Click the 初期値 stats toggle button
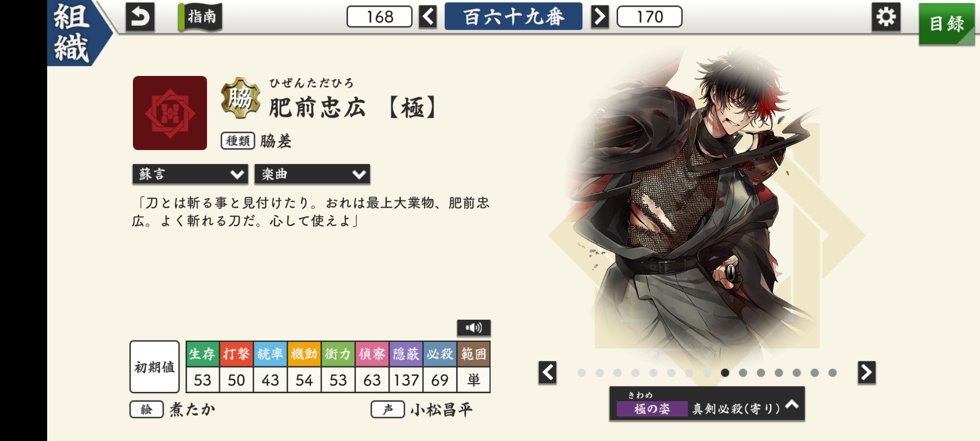The width and height of the screenshot is (980, 441). pos(155,367)
